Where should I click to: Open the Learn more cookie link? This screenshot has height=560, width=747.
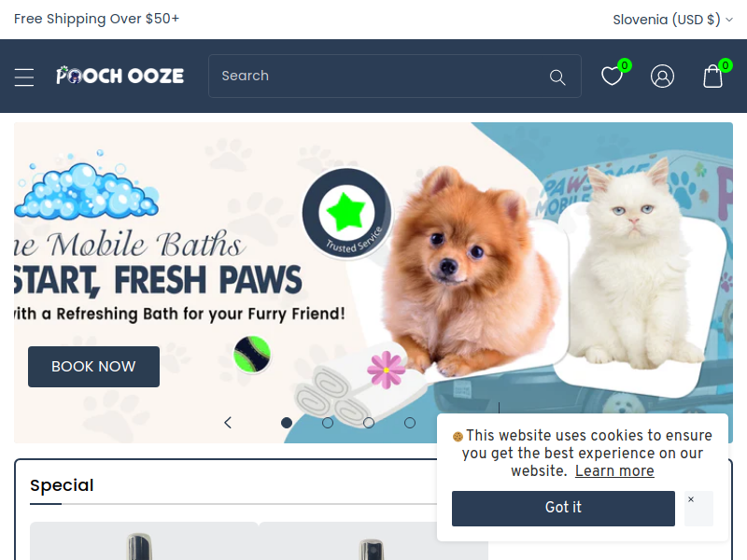(x=614, y=470)
